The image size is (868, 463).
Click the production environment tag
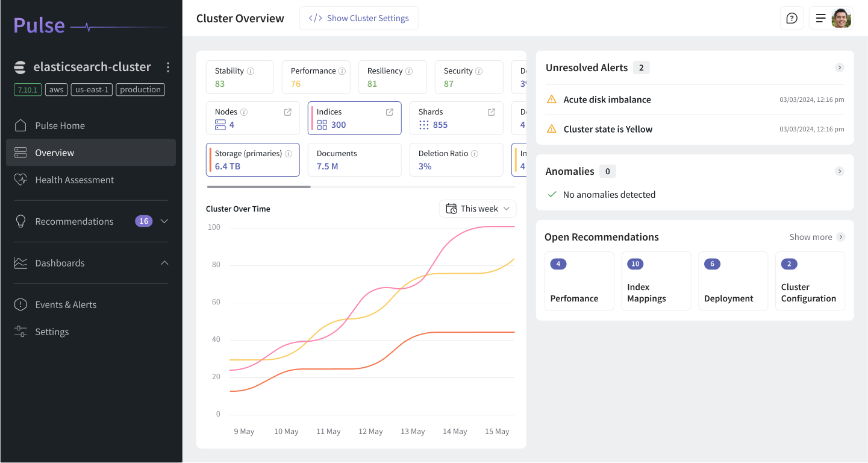[x=140, y=90]
